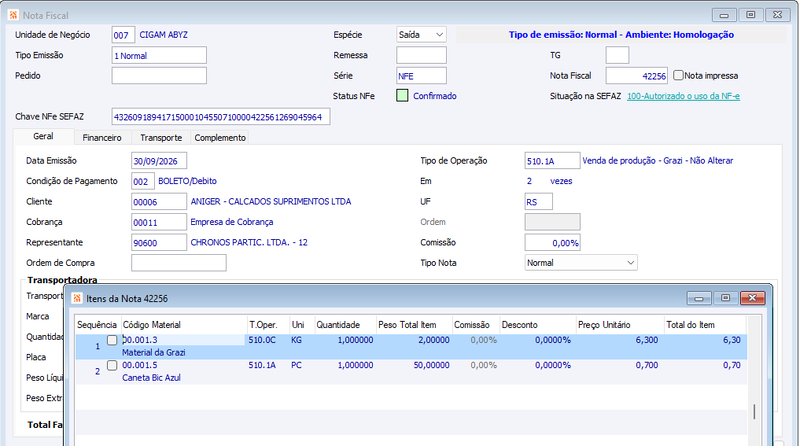The image size is (800, 446).
Task: Click the Série field NFE
Action: 421,76
